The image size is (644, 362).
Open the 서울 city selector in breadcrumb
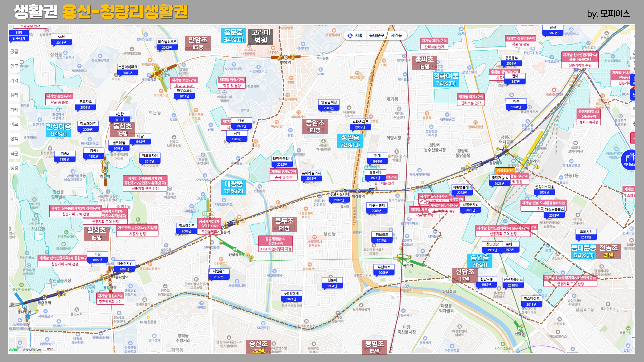tap(359, 35)
